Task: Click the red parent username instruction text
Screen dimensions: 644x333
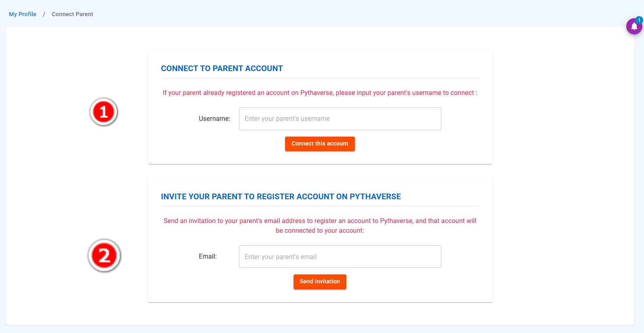Action: (x=320, y=93)
